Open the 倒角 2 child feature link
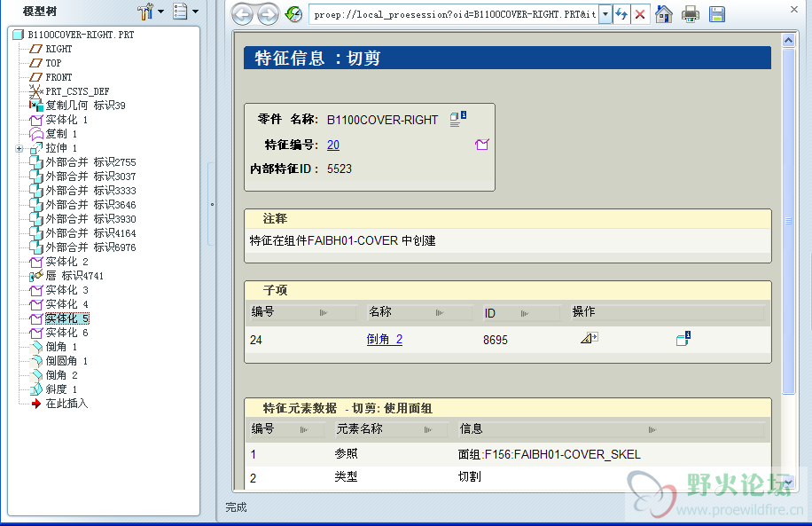 click(x=384, y=340)
